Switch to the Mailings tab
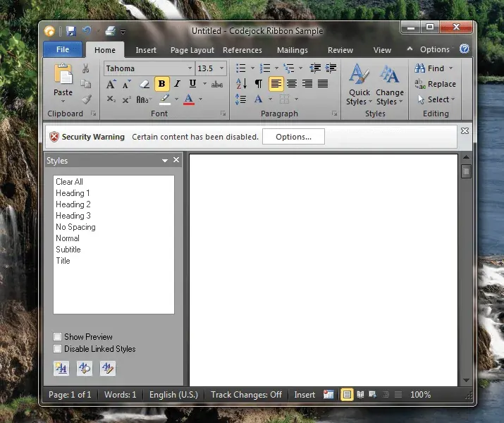 point(293,50)
